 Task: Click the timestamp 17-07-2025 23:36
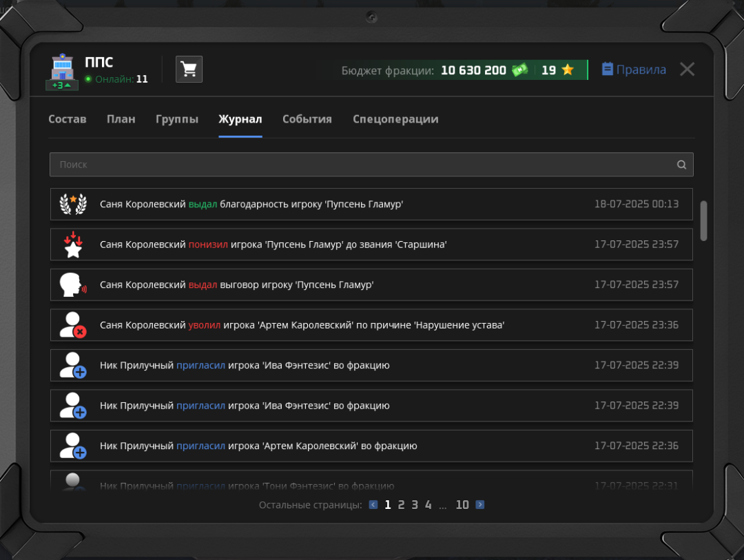click(x=637, y=325)
